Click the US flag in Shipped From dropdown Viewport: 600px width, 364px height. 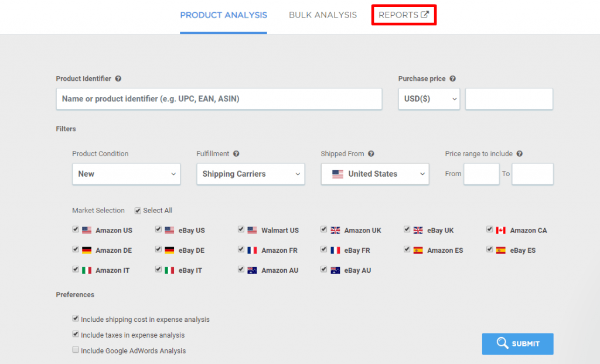point(337,174)
